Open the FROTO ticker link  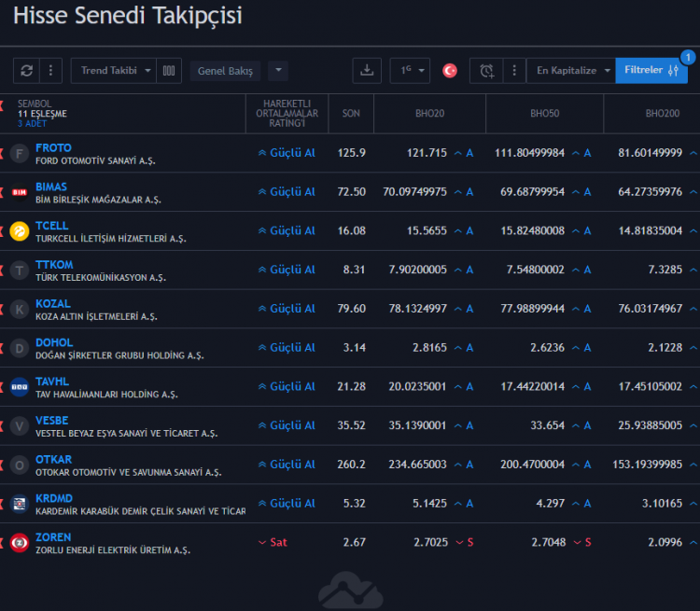pyautogui.click(x=53, y=147)
